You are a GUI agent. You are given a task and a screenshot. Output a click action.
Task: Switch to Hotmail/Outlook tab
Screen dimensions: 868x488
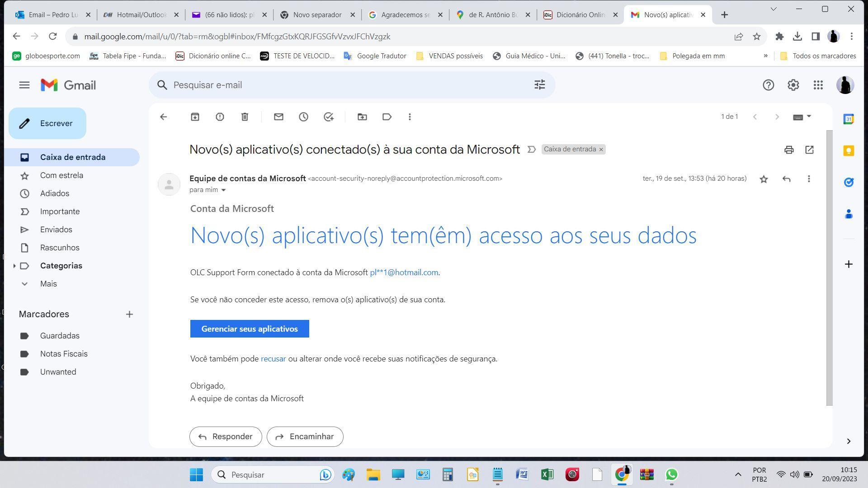point(141,15)
